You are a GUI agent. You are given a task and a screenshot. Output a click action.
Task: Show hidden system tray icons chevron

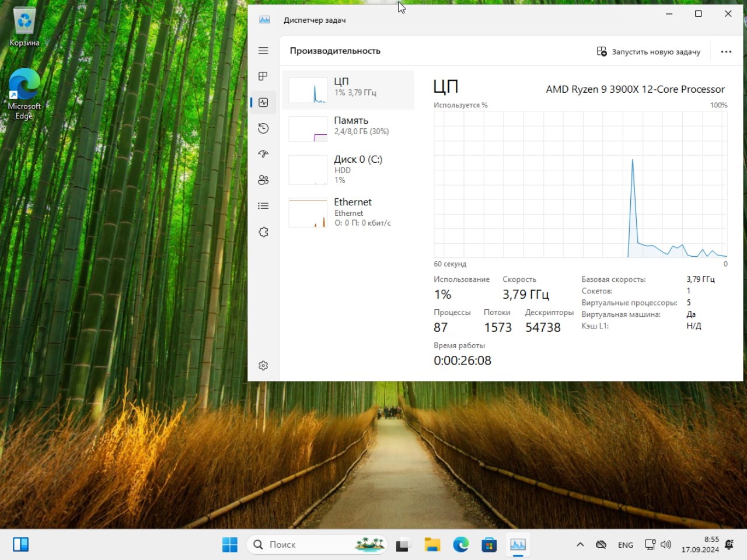pos(580,544)
